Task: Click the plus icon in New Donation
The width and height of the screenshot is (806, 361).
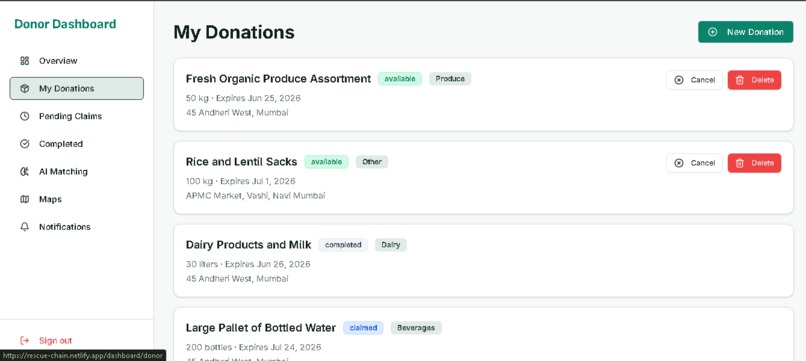Action: coord(712,32)
